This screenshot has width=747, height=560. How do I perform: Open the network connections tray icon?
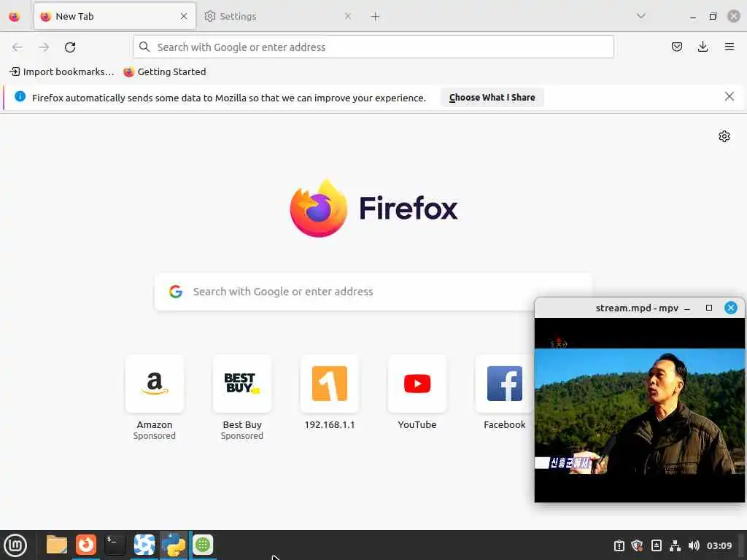[675, 545]
